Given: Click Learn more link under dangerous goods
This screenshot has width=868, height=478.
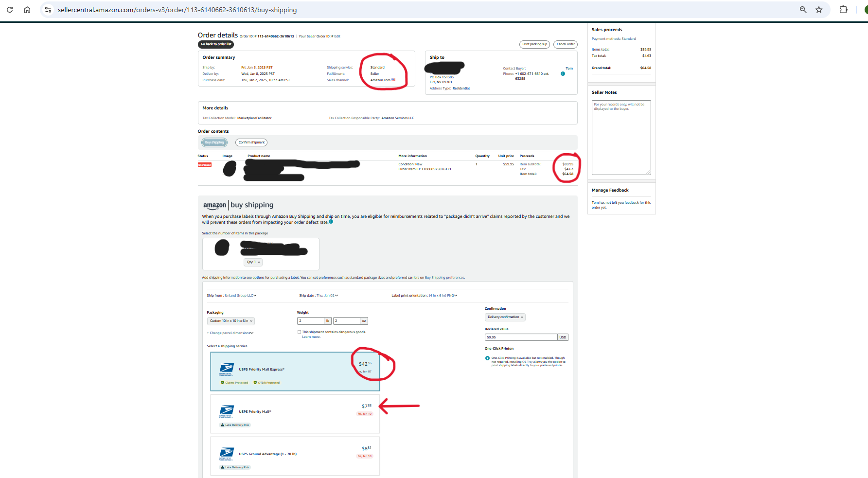Looking at the screenshot, I should tap(311, 337).
